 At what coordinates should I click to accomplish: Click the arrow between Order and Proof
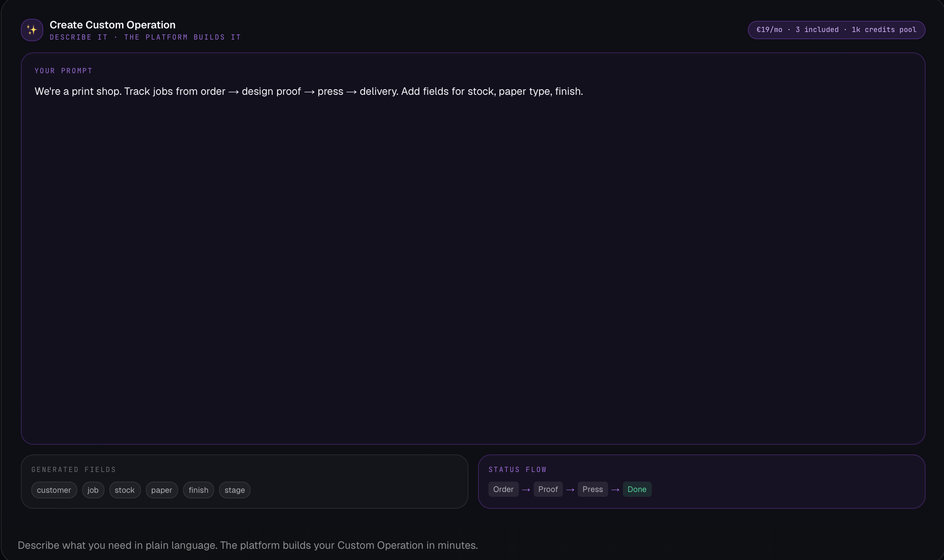click(x=526, y=490)
